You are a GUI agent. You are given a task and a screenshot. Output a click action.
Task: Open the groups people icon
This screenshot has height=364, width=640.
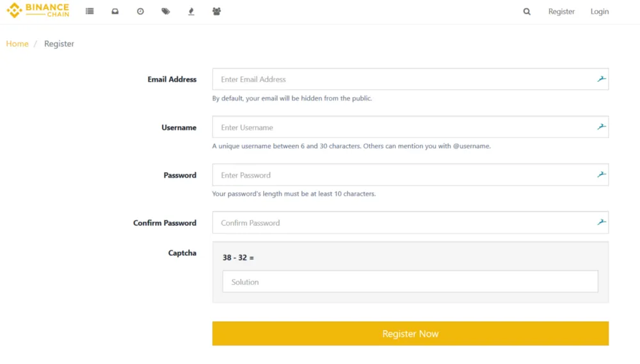pyautogui.click(x=216, y=12)
